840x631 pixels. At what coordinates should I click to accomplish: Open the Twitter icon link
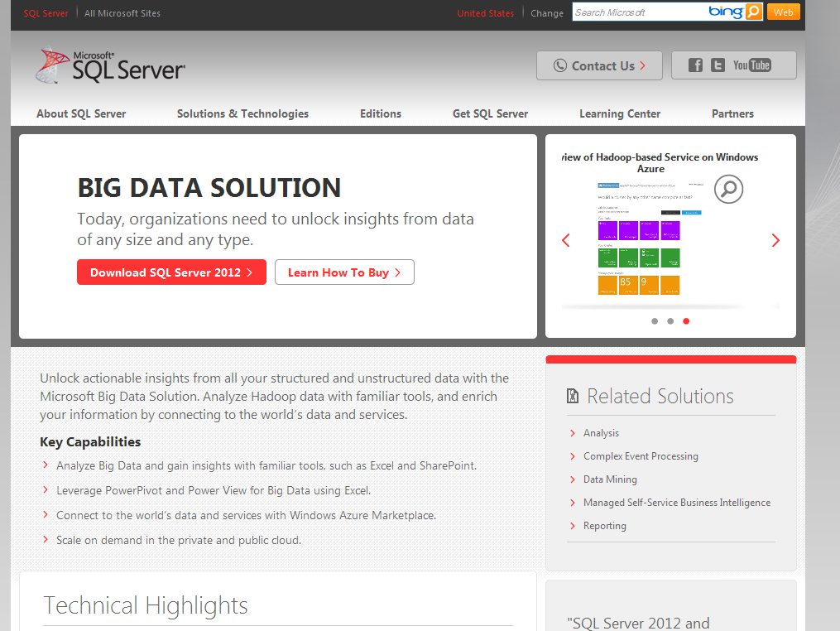pos(718,65)
